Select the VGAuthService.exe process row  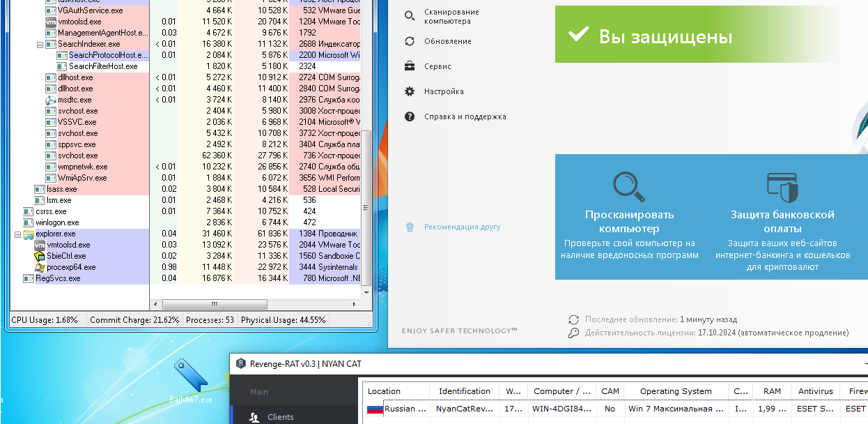click(x=187, y=10)
